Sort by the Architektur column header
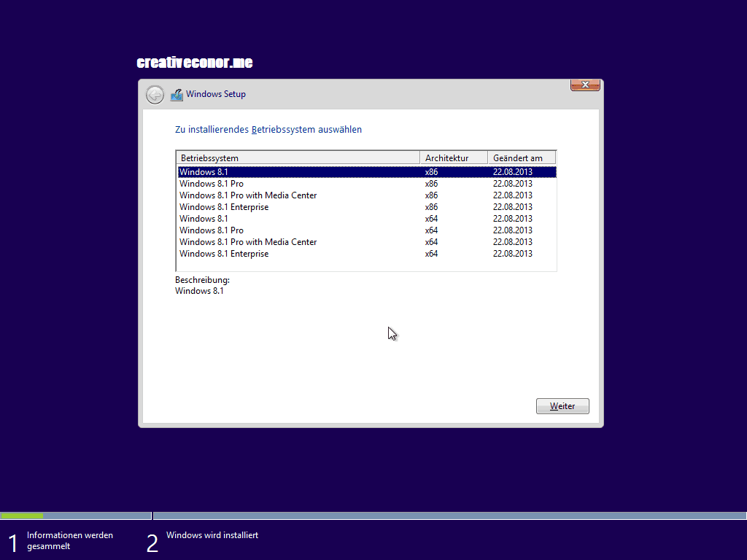Viewport: 747px width, 560px height. 454,158
